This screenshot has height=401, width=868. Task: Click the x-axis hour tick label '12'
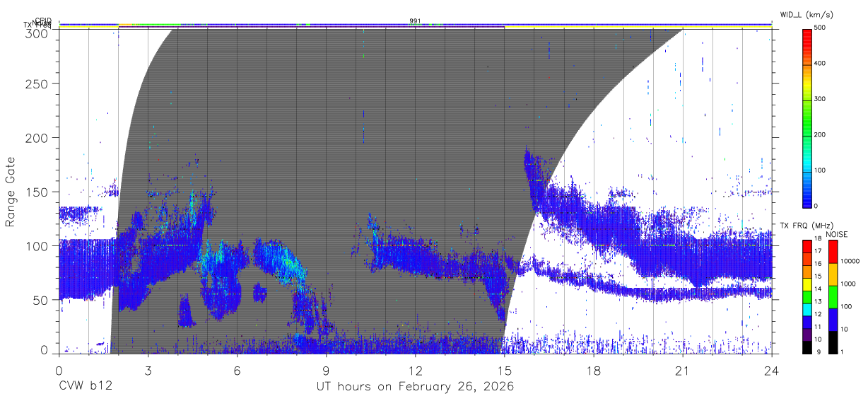pos(415,370)
